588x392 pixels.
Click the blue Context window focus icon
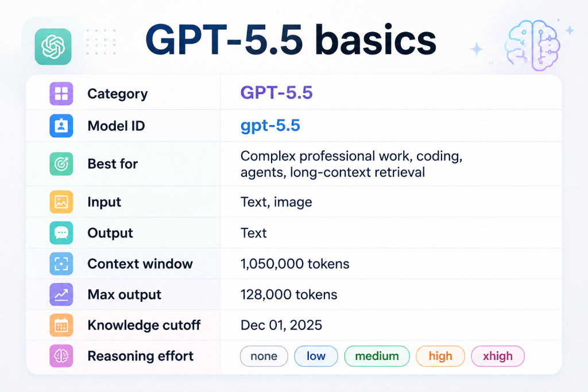point(61,264)
